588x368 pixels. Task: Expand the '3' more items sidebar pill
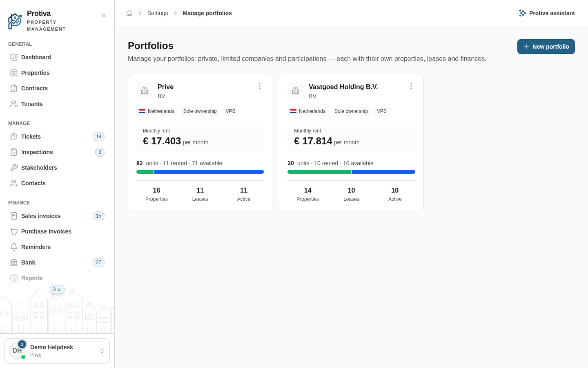[x=57, y=289]
